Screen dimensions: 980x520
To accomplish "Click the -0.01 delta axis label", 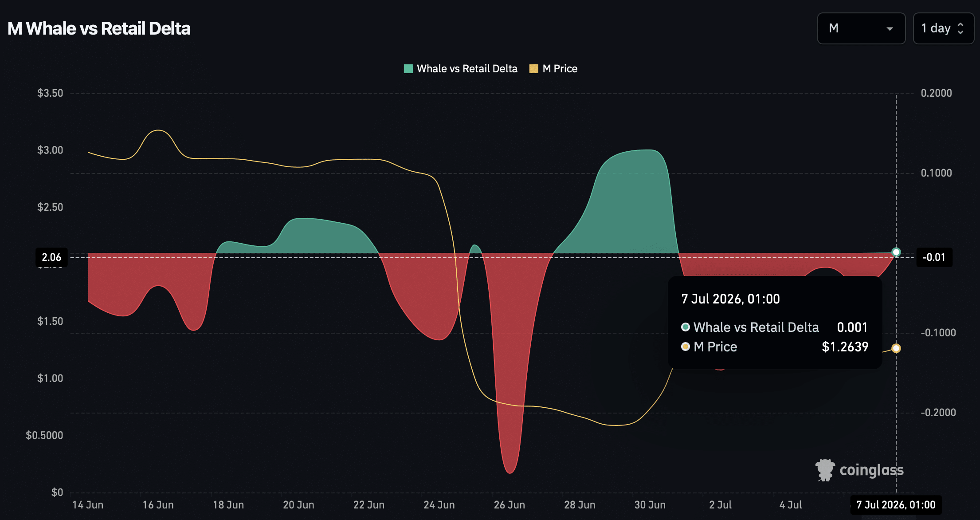I will 934,257.
